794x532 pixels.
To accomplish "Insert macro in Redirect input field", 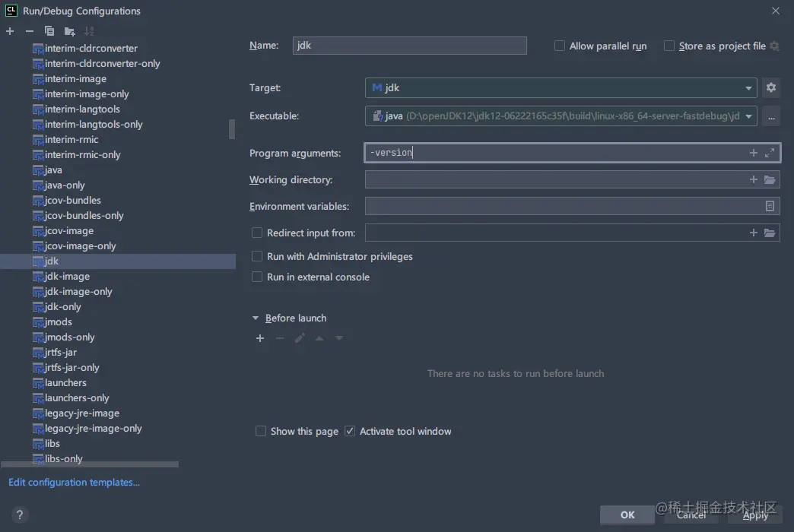I will point(753,233).
